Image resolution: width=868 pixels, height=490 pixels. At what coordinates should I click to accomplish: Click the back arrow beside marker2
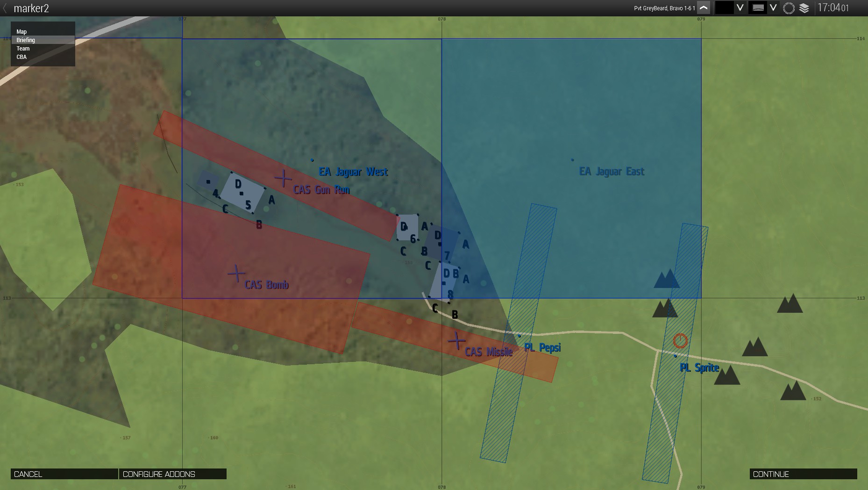(5, 8)
